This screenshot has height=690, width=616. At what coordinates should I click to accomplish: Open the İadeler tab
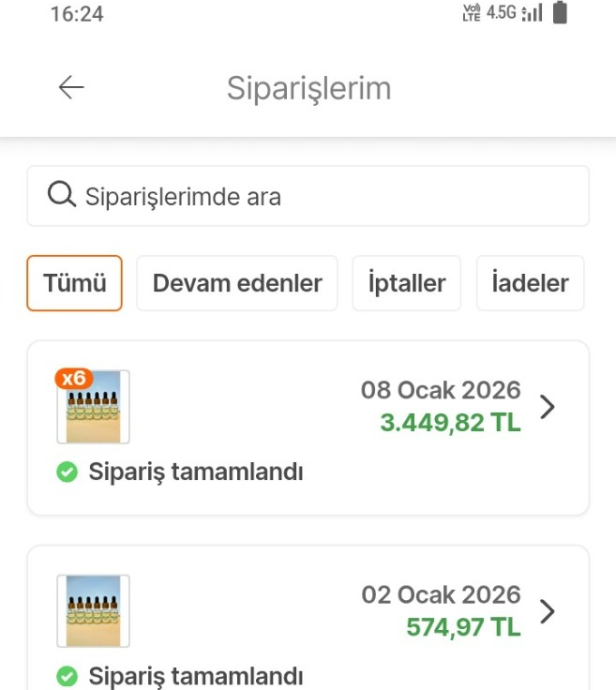pos(530,283)
